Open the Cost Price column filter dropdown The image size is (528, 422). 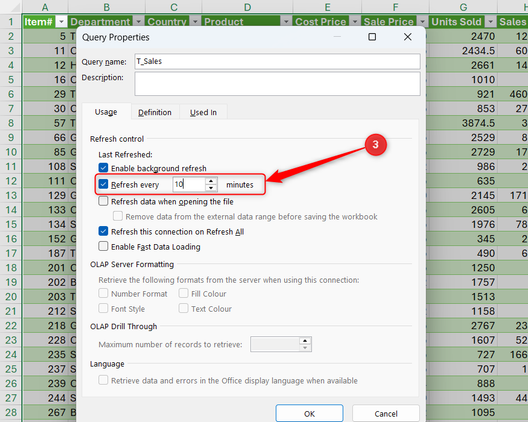click(x=355, y=22)
